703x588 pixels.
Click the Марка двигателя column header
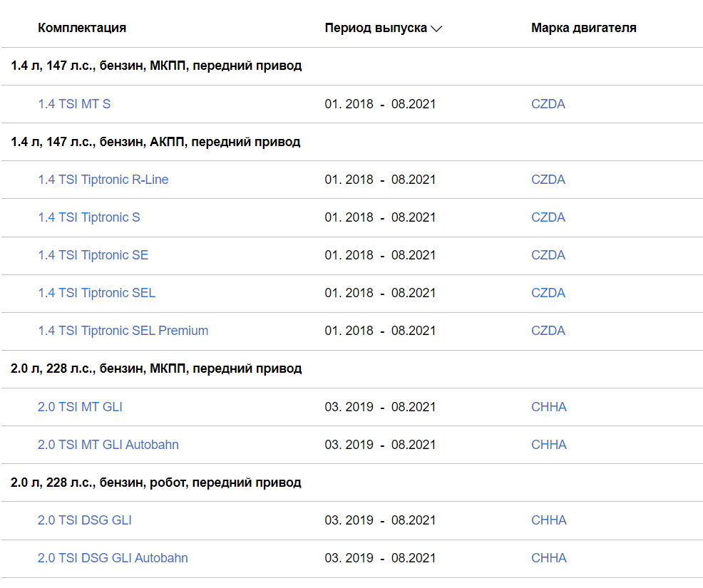[584, 28]
